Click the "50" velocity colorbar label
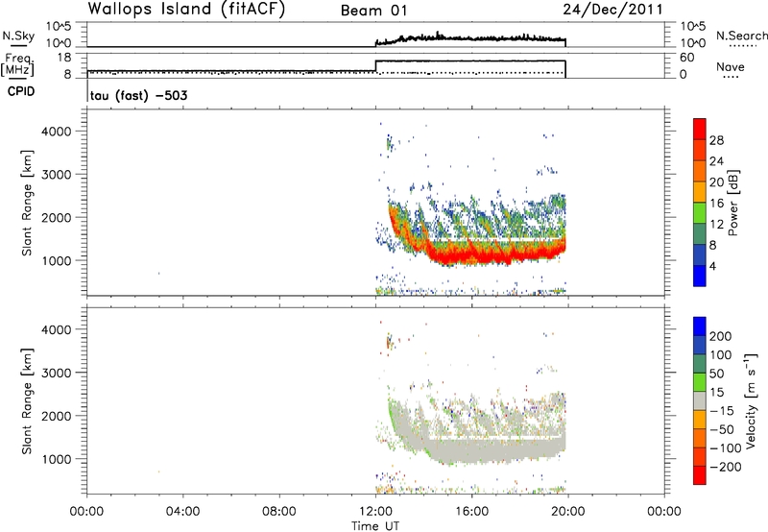 pyautogui.click(x=716, y=374)
